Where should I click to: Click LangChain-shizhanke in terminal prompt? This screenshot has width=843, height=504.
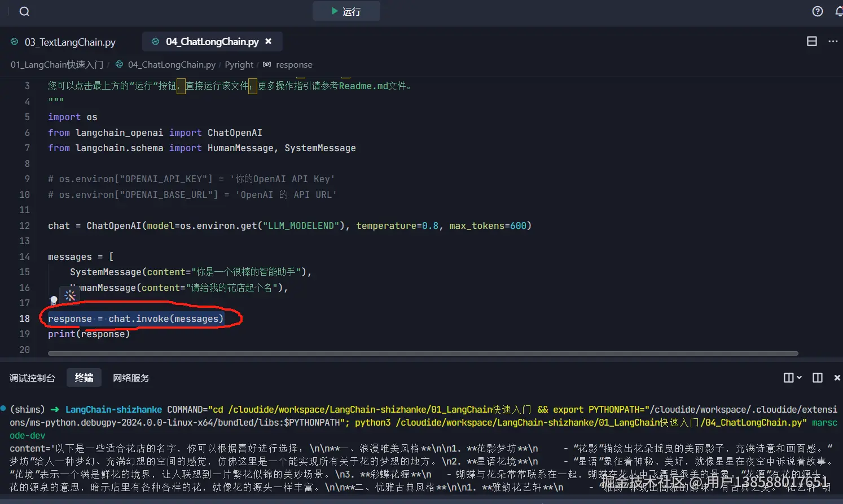point(113,410)
